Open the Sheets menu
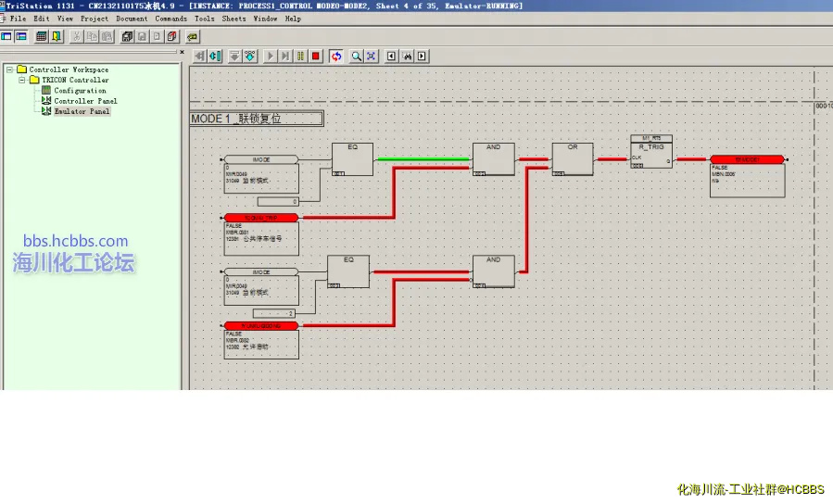The height and width of the screenshot is (504, 833). 233,19
